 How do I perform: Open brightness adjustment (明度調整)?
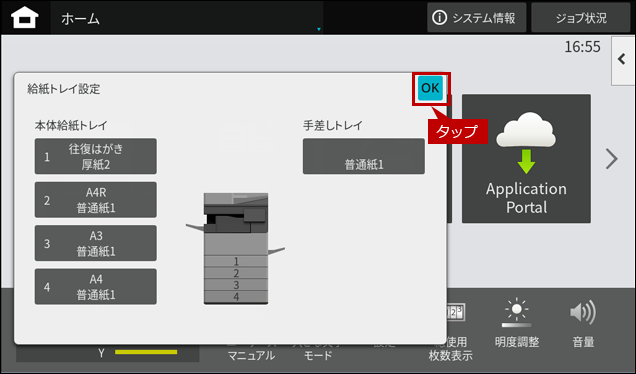pyautogui.click(x=516, y=324)
